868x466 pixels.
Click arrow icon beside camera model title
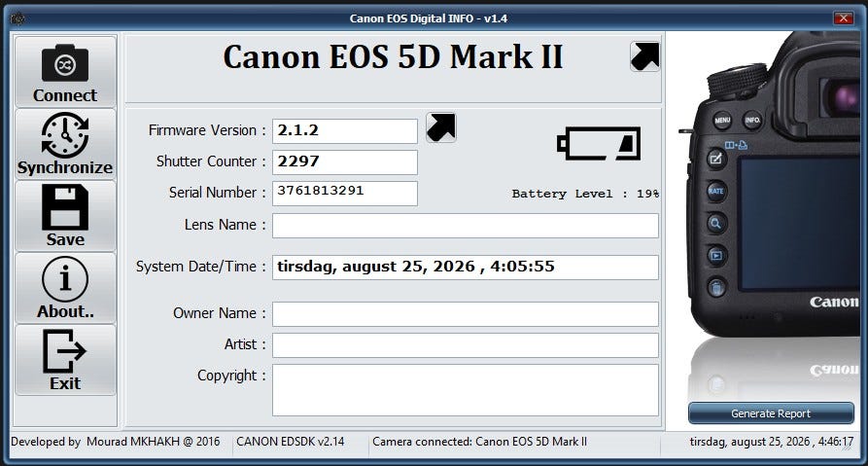tap(644, 56)
